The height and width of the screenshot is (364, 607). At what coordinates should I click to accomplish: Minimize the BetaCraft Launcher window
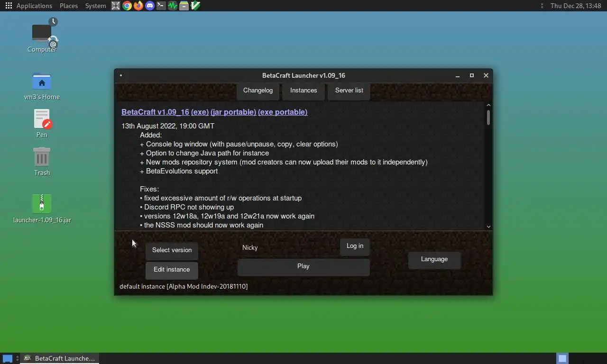pyautogui.click(x=458, y=75)
